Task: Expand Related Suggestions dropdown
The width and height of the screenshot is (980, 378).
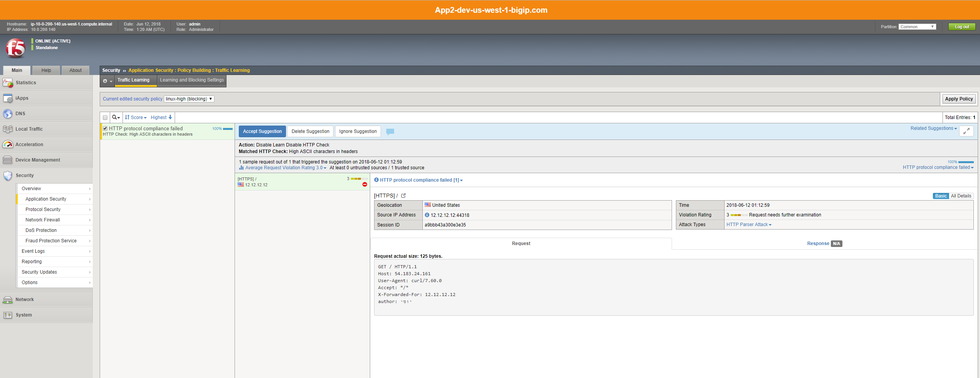Action: pyautogui.click(x=934, y=128)
